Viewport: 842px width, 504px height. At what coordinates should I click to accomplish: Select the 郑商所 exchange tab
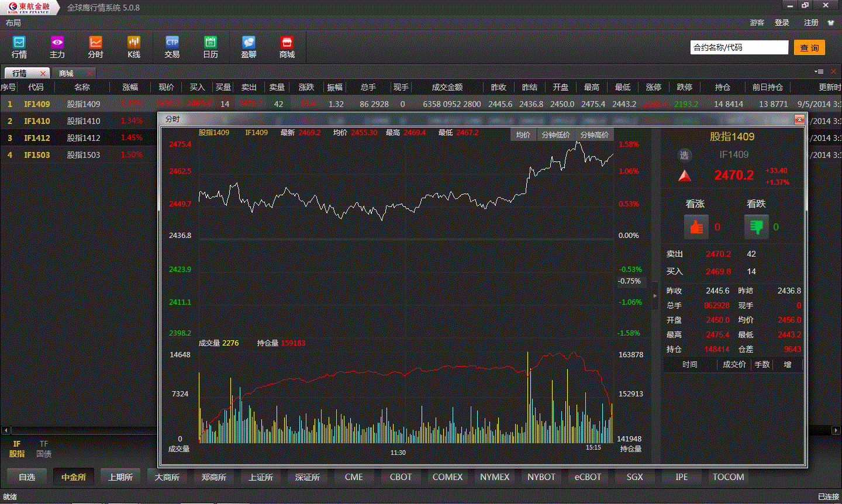[x=214, y=477]
